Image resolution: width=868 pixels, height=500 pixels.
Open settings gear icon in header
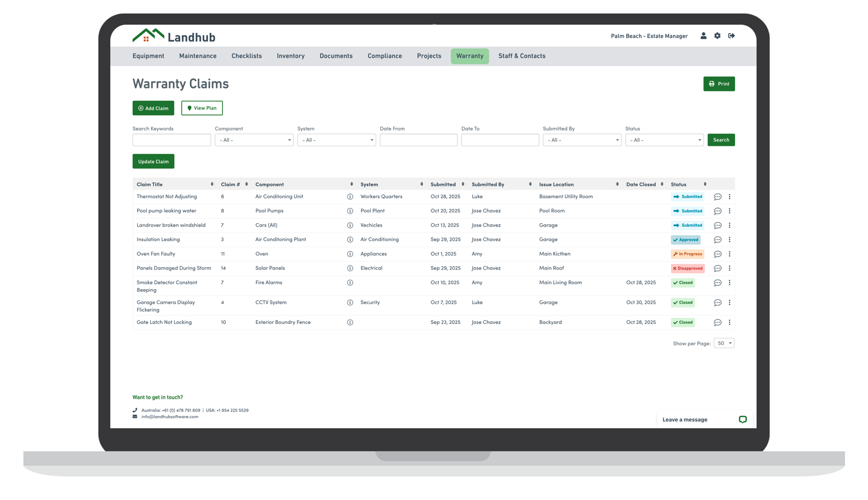[x=717, y=36]
